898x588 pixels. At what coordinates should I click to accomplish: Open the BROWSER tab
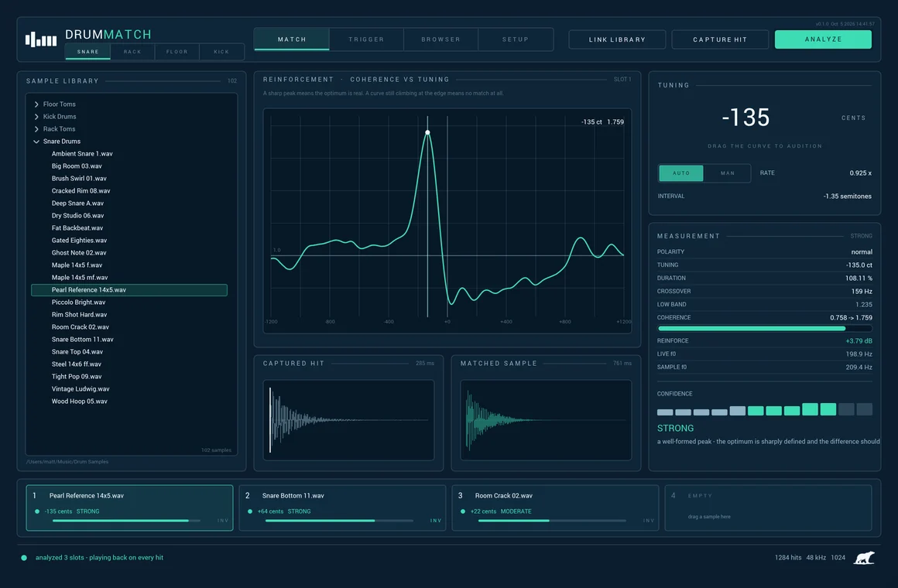[441, 39]
